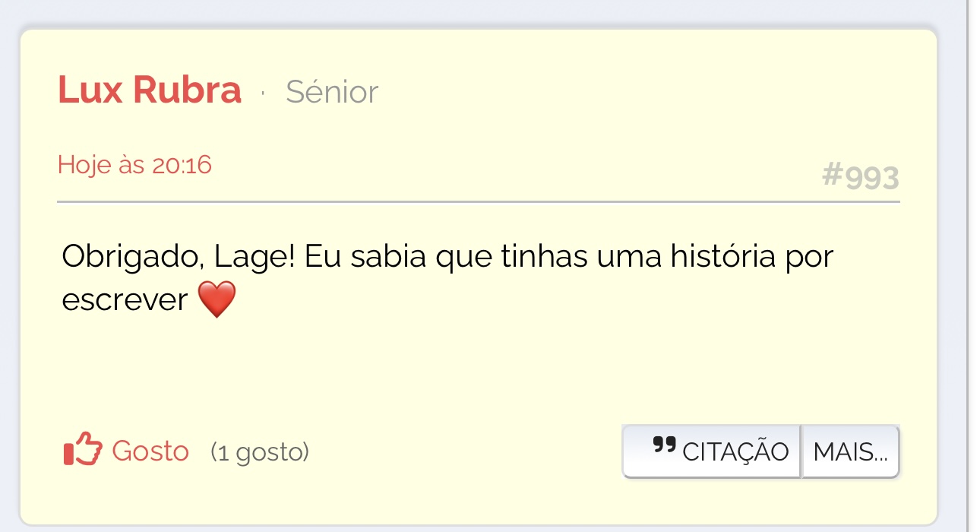The width and height of the screenshot is (980, 532).
Task: Click the red heart emoji
Action: [x=217, y=299]
